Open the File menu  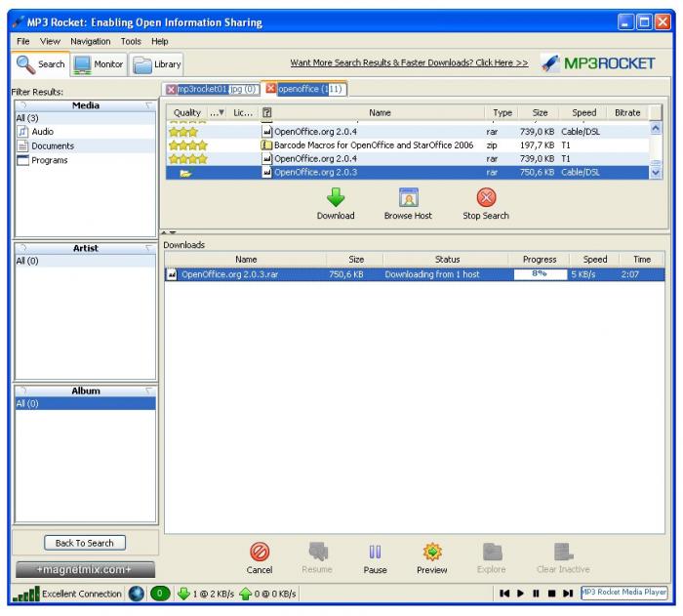coord(23,41)
